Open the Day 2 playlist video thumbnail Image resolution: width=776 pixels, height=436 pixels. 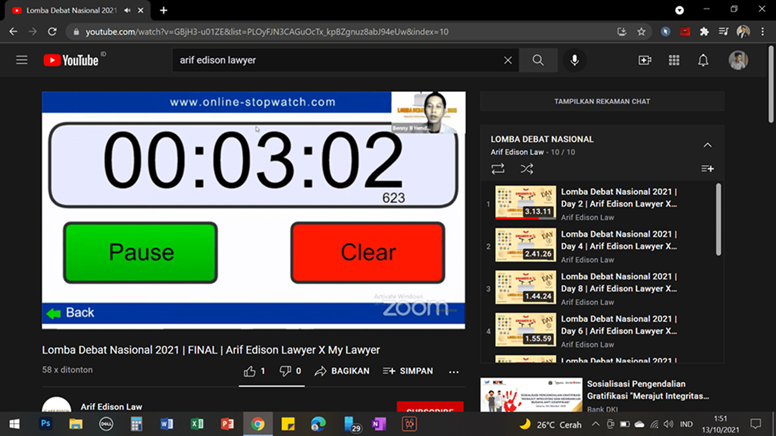[x=525, y=203]
